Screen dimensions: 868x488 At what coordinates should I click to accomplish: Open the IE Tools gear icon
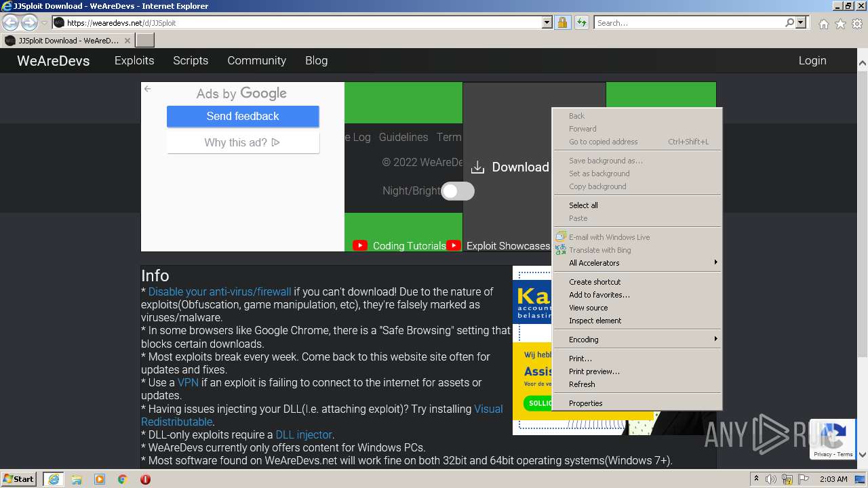coord(857,24)
